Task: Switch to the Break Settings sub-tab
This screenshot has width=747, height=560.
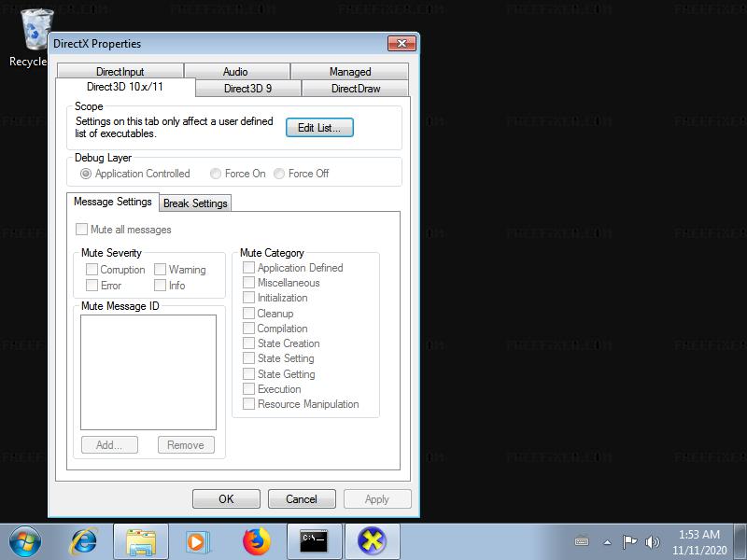Action: click(x=195, y=203)
